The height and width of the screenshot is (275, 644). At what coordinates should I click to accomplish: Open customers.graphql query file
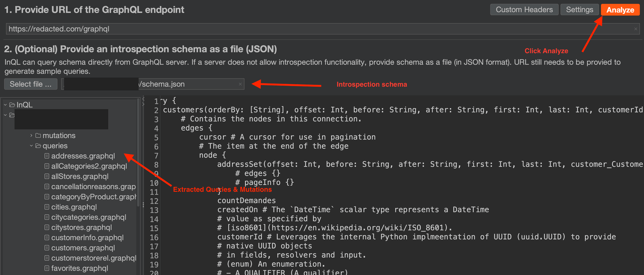[83, 248]
